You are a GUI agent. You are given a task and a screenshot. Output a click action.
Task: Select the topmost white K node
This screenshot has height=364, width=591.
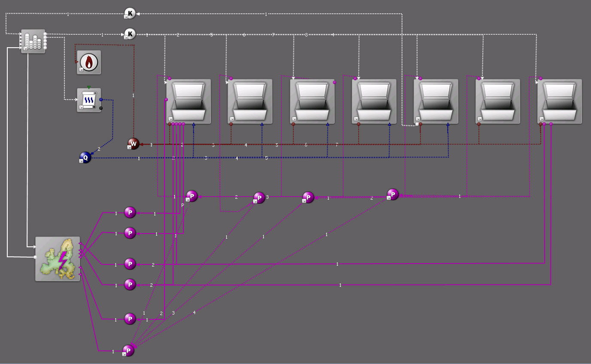130,13
